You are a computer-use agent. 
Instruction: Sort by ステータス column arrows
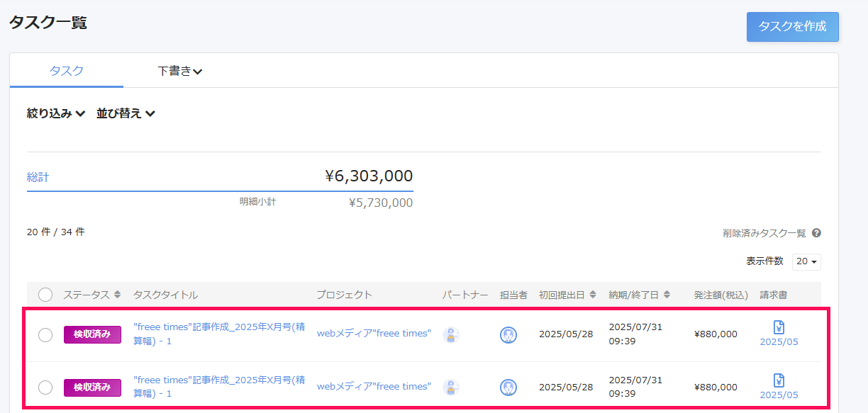[117, 295]
